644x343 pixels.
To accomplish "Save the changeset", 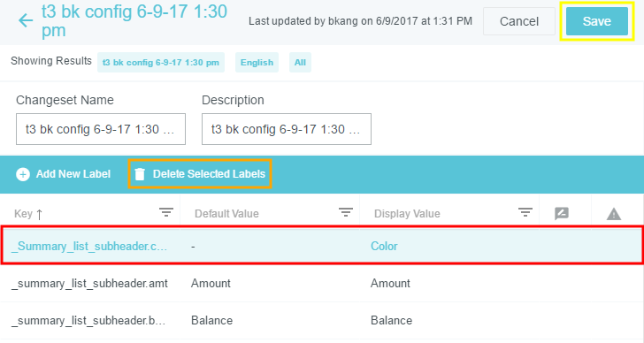I will 597,21.
